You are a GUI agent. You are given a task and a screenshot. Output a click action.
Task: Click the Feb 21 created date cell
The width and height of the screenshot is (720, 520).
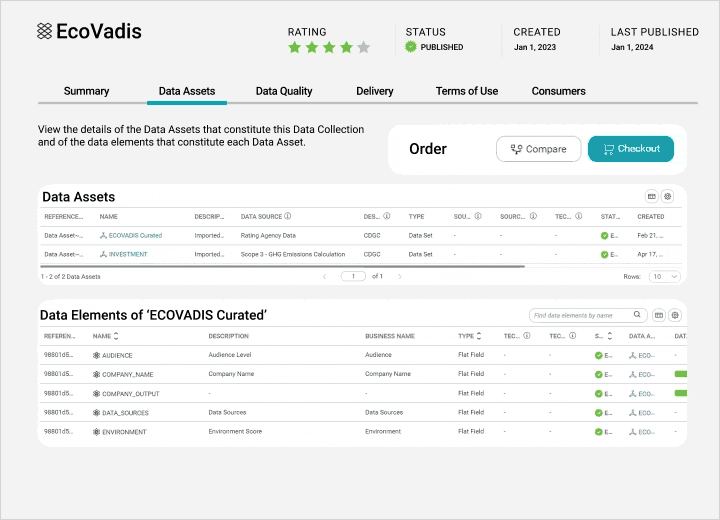650,236
